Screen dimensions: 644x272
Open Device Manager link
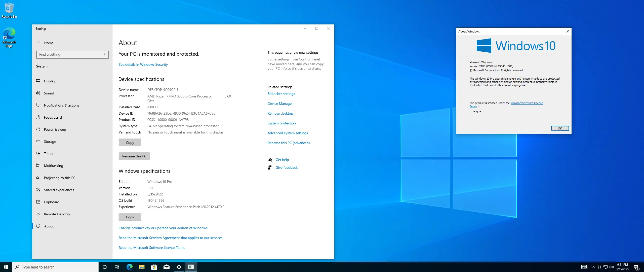280,104
